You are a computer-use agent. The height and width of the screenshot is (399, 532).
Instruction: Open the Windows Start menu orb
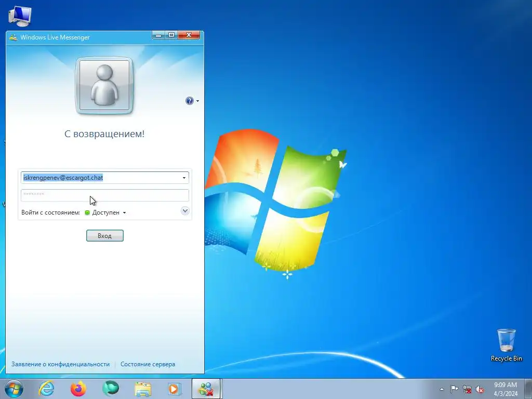click(x=14, y=389)
